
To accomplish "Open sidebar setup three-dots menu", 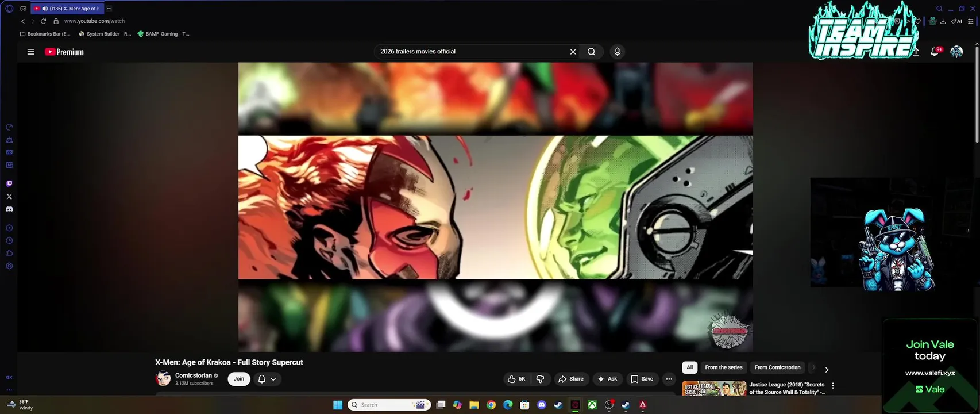I will point(9,390).
